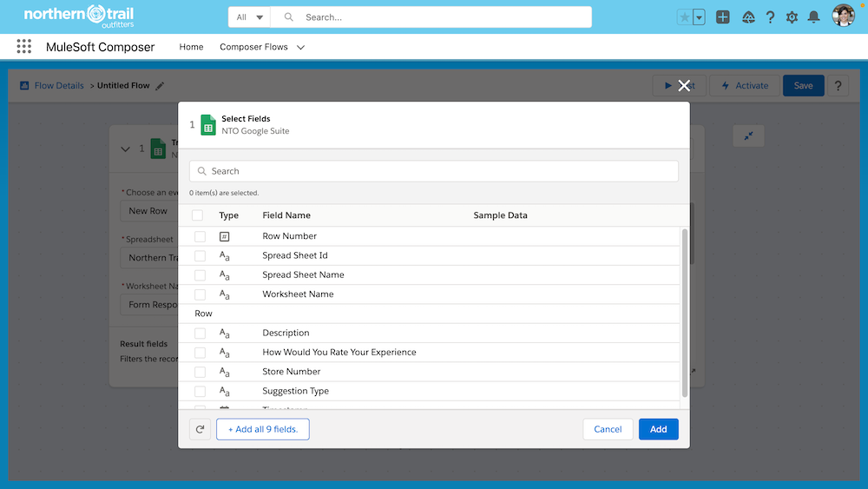Open the Form Responses worksheet dropdown

[149, 305]
